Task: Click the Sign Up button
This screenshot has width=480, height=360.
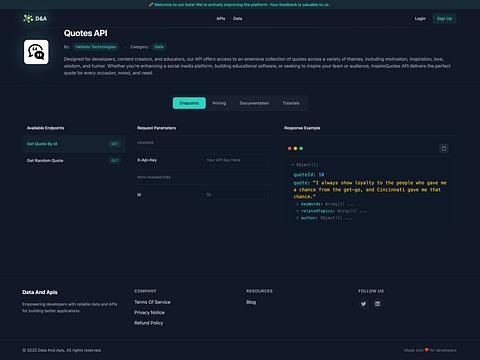Action: (x=444, y=19)
